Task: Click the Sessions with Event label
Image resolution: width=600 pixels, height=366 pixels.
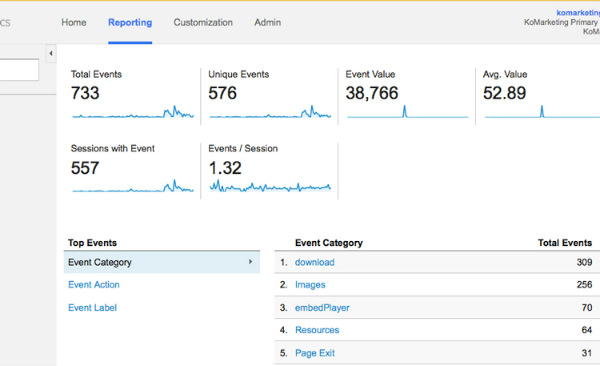Action: tap(112, 148)
